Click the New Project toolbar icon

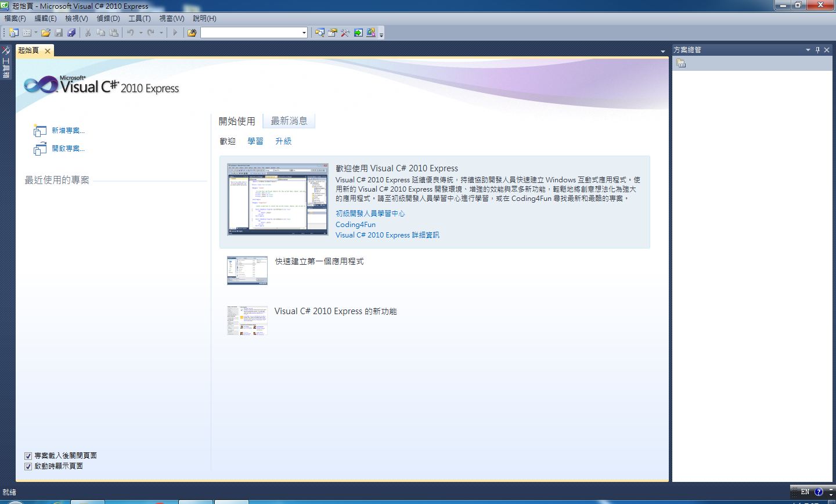[14, 33]
